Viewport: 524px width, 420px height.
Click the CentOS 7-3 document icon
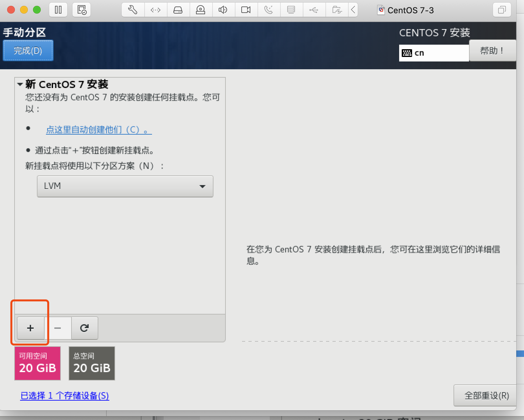381,10
